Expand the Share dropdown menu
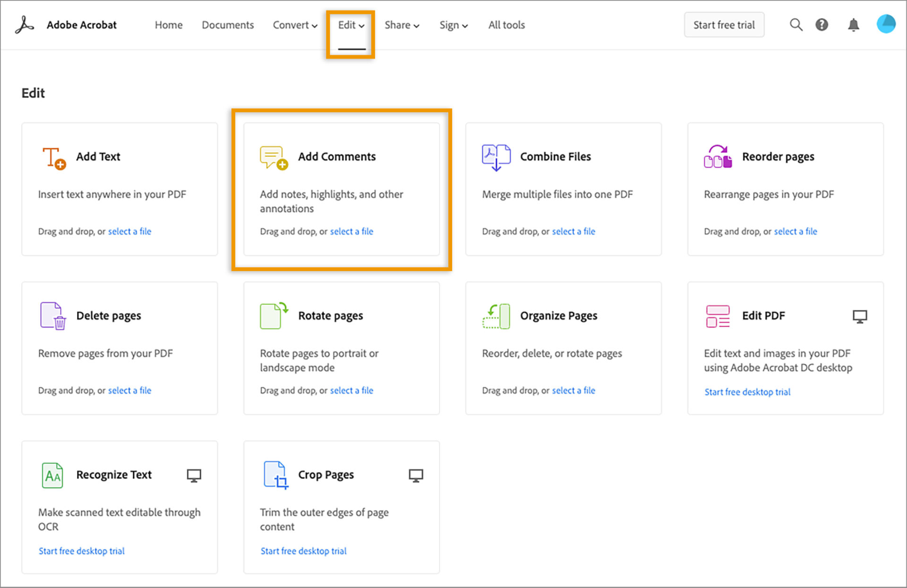Viewport: 907px width, 588px height. click(402, 25)
